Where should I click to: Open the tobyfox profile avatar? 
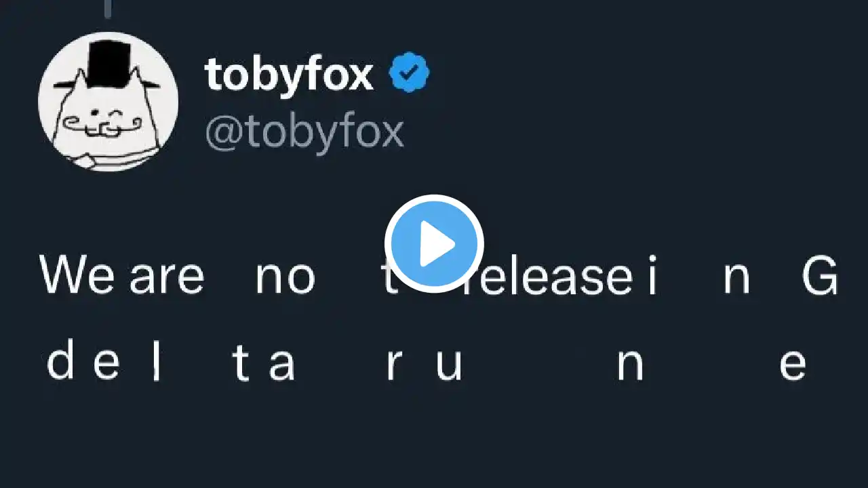coord(108,102)
